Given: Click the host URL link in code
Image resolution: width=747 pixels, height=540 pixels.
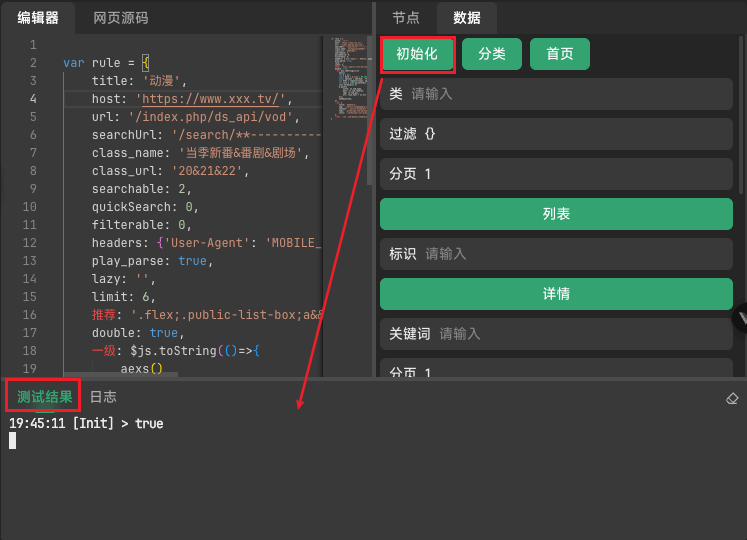Looking at the screenshot, I should (214, 99).
